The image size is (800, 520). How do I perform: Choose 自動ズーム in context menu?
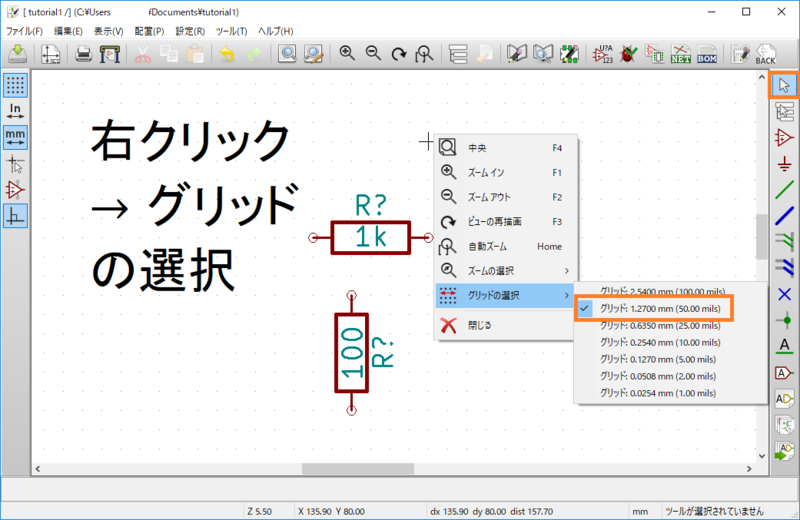coord(506,246)
